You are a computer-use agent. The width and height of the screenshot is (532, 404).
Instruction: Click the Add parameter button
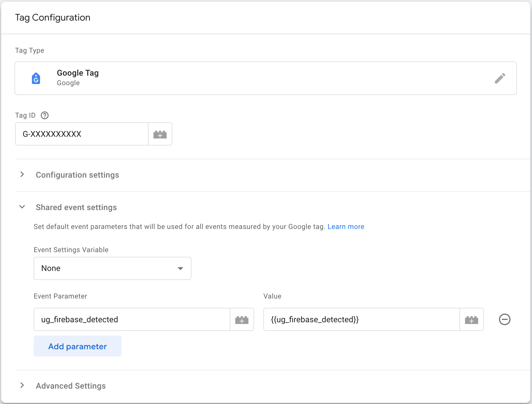(77, 346)
